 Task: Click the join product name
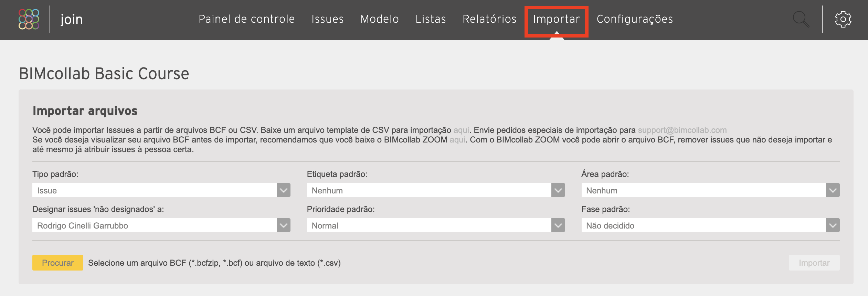pos(72,19)
